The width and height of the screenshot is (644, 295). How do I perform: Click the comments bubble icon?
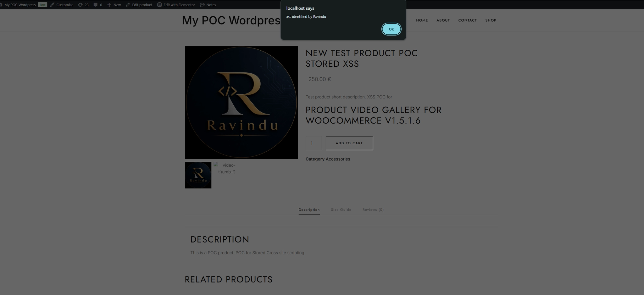pyautogui.click(x=96, y=5)
